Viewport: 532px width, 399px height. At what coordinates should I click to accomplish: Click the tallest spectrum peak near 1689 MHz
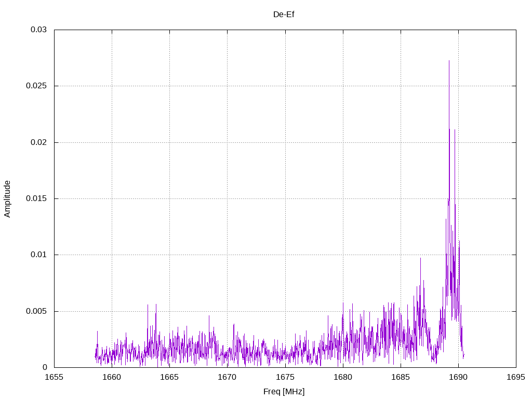pos(449,61)
